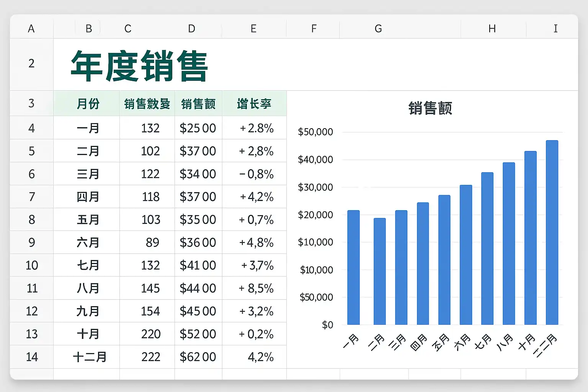Viewport: 588px width, 392px height.
Task: Select the $62 00 sales cell
Action: pos(198,357)
